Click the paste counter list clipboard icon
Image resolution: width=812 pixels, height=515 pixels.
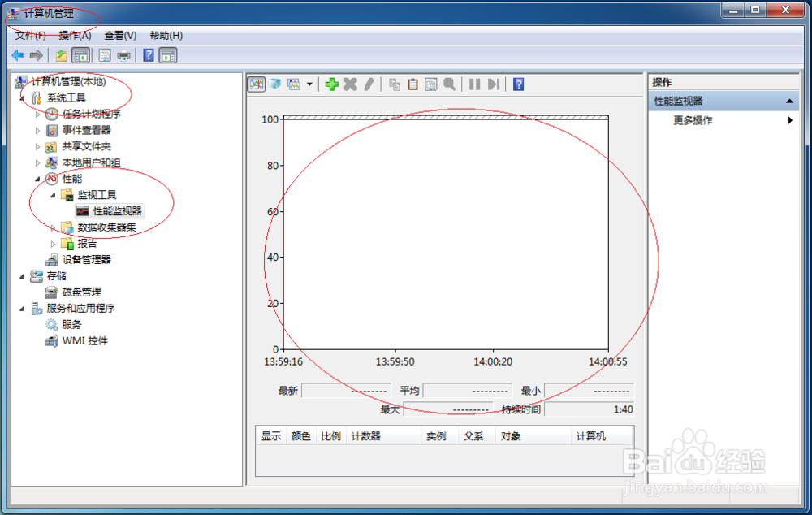coord(412,84)
